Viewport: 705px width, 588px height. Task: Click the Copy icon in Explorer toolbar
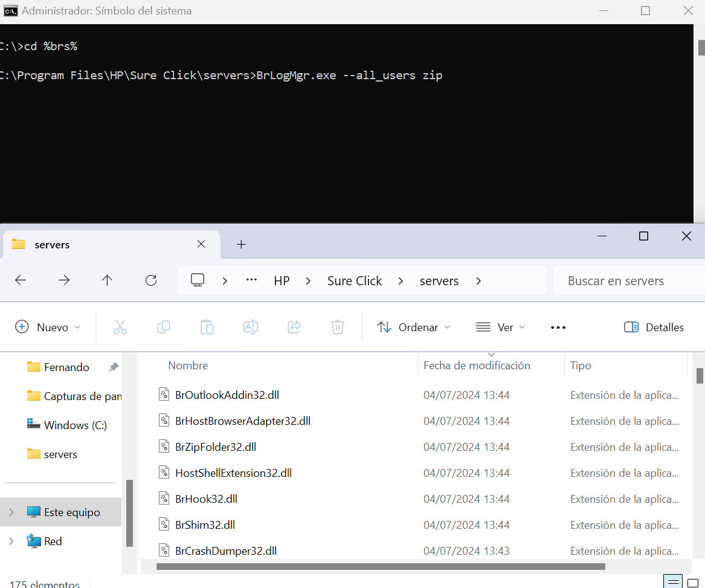click(164, 327)
